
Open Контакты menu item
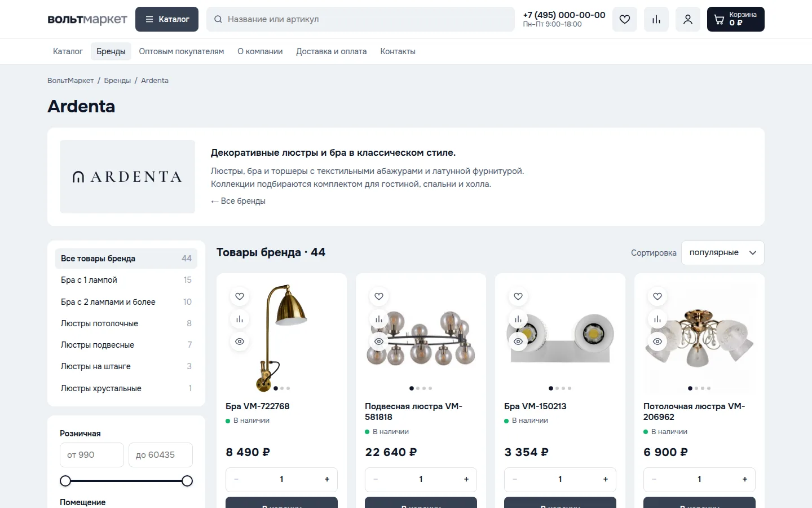[x=398, y=51]
